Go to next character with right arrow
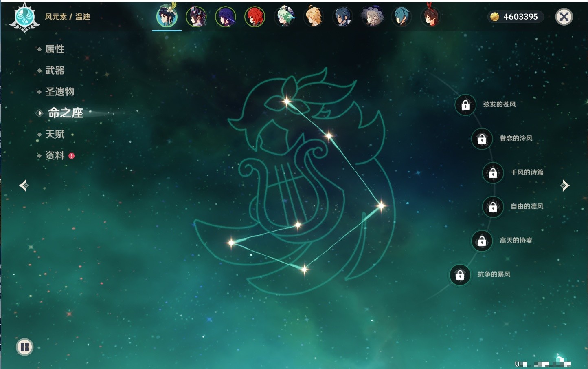588x369 pixels. point(565,186)
